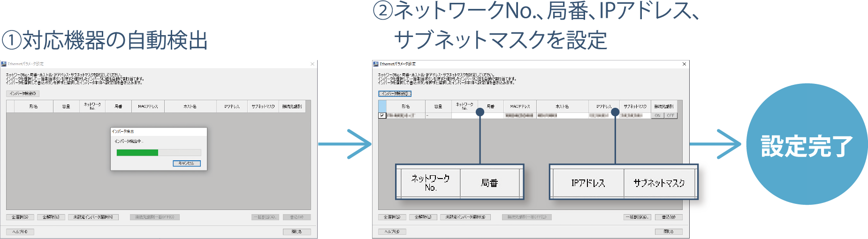Click the ネットワークNo. cell of the inverter row
Screen dimensions: 868x239
pos(464,115)
